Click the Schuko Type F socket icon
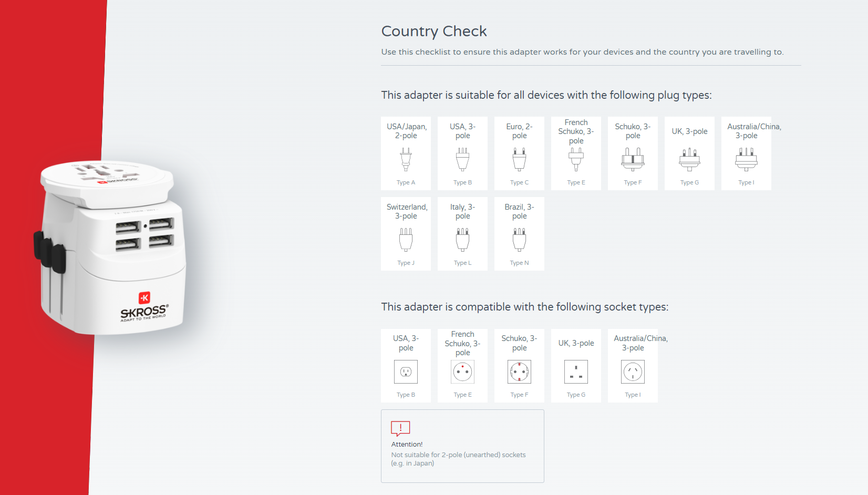868x495 pixels. pyautogui.click(x=519, y=372)
